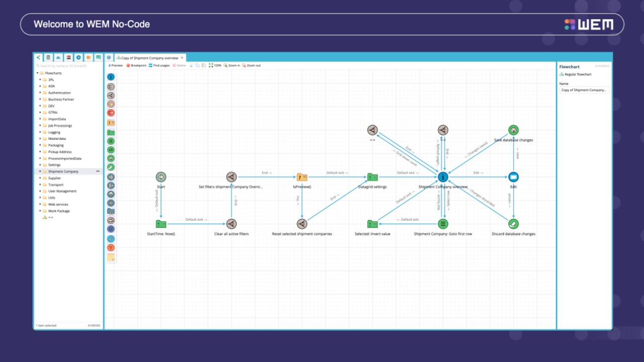Expand the DEV folder

tap(40, 106)
